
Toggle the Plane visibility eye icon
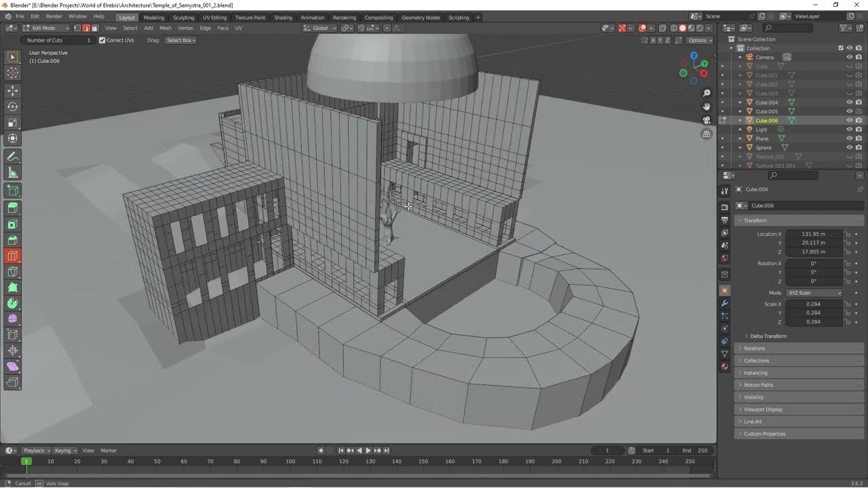849,139
